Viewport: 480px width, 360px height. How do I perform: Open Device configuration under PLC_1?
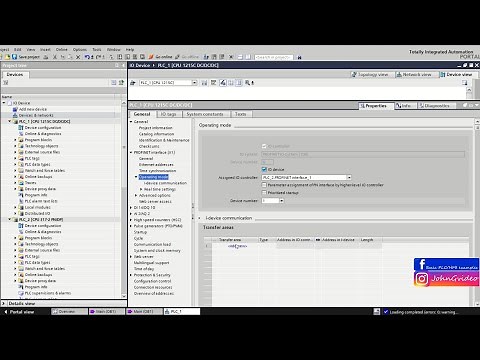coord(43,128)
